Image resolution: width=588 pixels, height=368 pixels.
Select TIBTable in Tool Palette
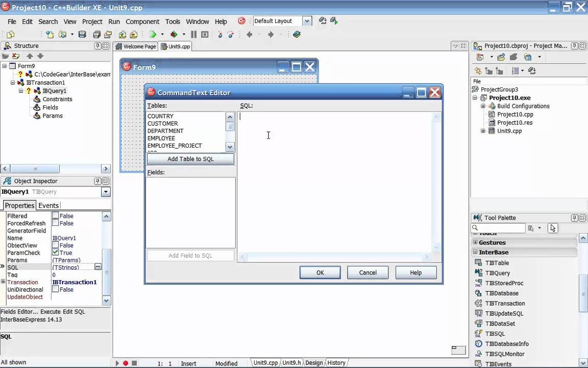(497, 263)
